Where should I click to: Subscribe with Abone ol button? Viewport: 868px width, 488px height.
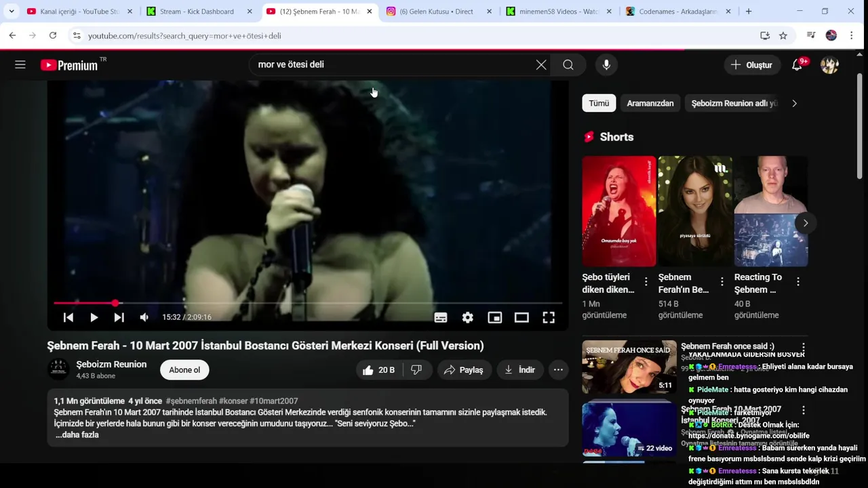[184, 370]
